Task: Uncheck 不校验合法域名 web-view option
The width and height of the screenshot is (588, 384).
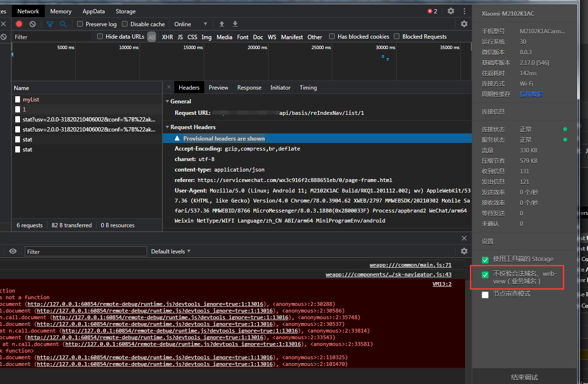Action: [485, 275]
